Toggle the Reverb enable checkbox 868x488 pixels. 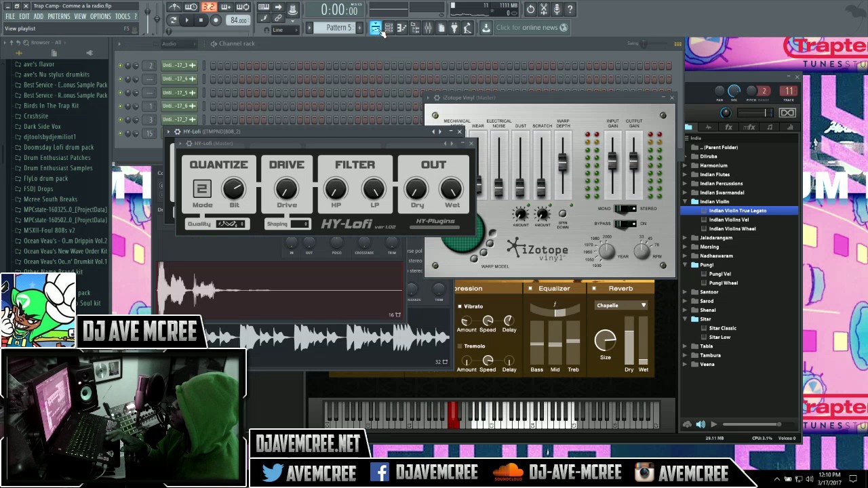click(594, 288)
